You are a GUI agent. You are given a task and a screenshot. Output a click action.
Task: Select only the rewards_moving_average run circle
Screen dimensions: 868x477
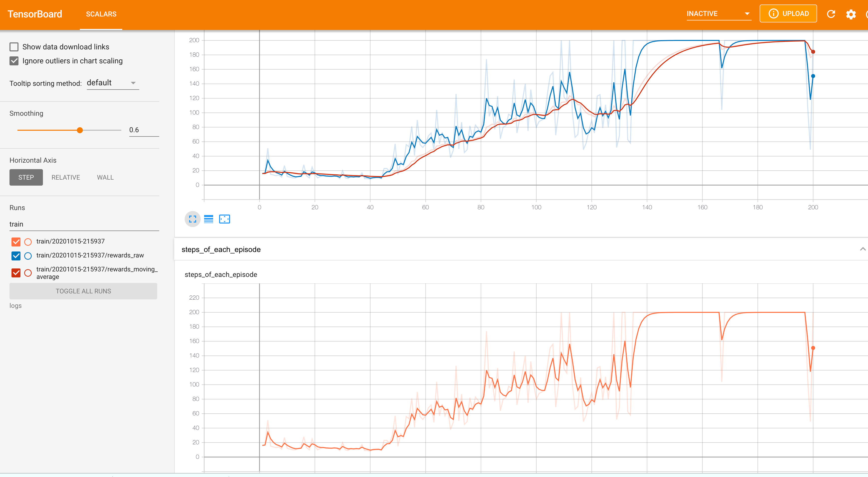click(x=28, y=273)
